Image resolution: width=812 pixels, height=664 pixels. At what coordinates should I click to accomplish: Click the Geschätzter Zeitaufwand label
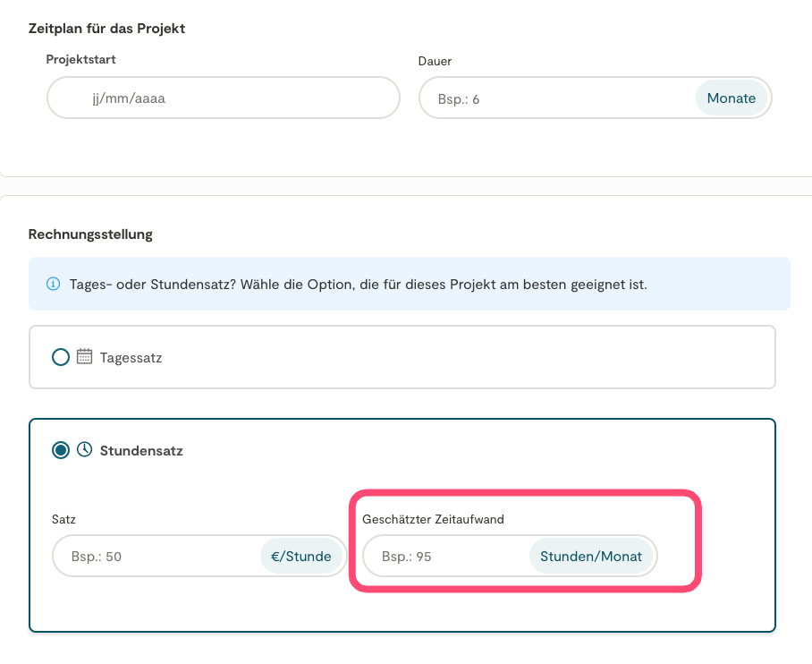pos(433,519)
